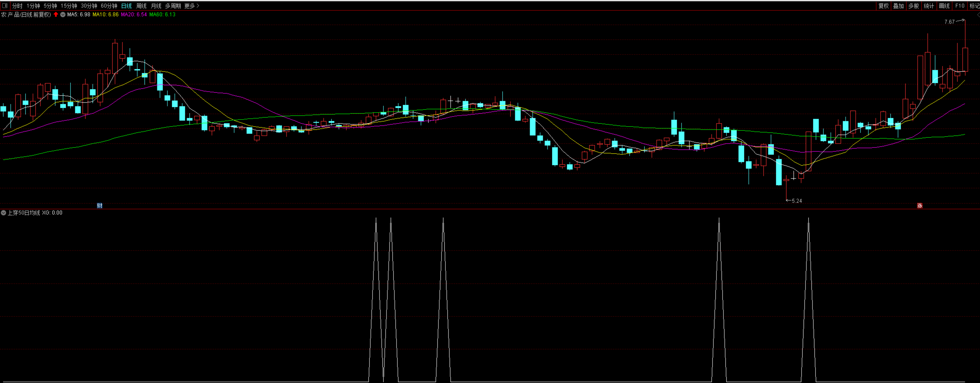The image size is (980, 383).
Task: Select the 60分钟 period tab
Action: click(x=109, y=6)
